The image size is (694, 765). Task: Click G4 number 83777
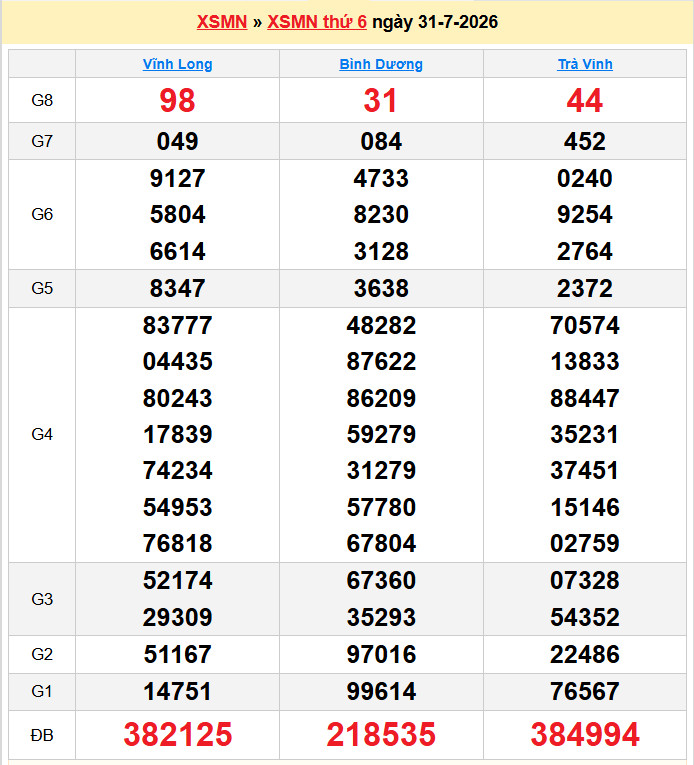coord(177,325)
